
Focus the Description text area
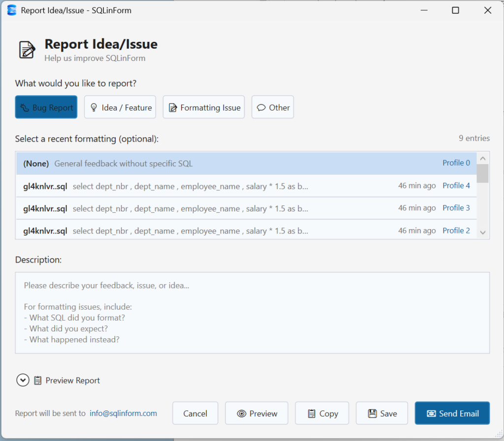pos(252,313)
